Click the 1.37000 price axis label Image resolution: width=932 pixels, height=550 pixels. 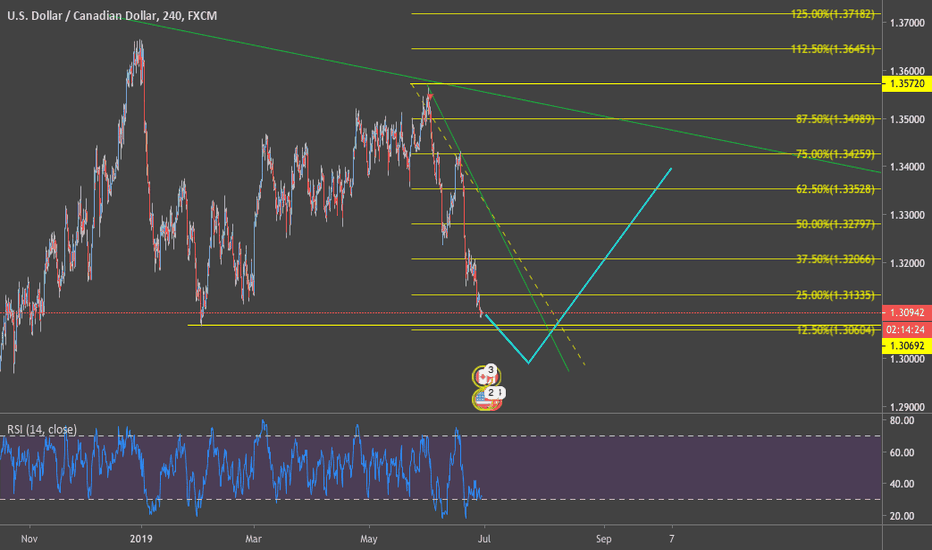[x=907, y=23]
